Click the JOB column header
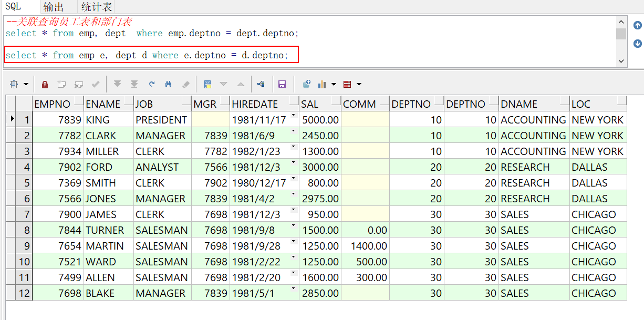644x320 pixels. tap(162, 104)
